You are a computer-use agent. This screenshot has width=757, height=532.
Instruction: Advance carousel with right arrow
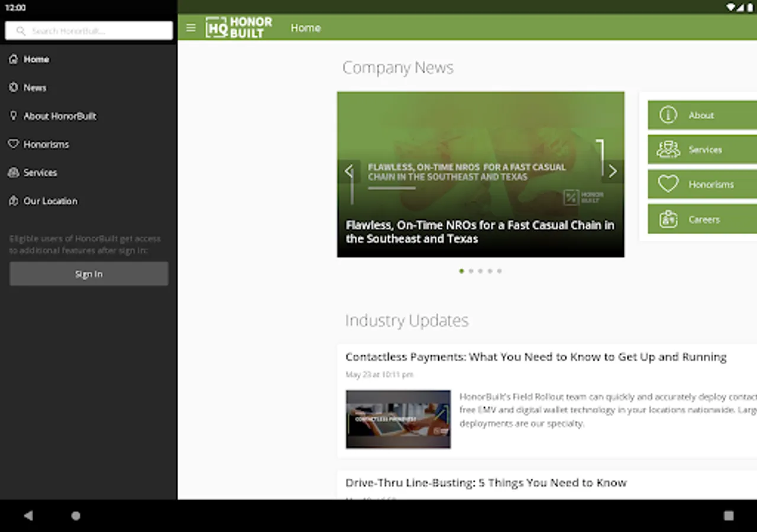613,171
